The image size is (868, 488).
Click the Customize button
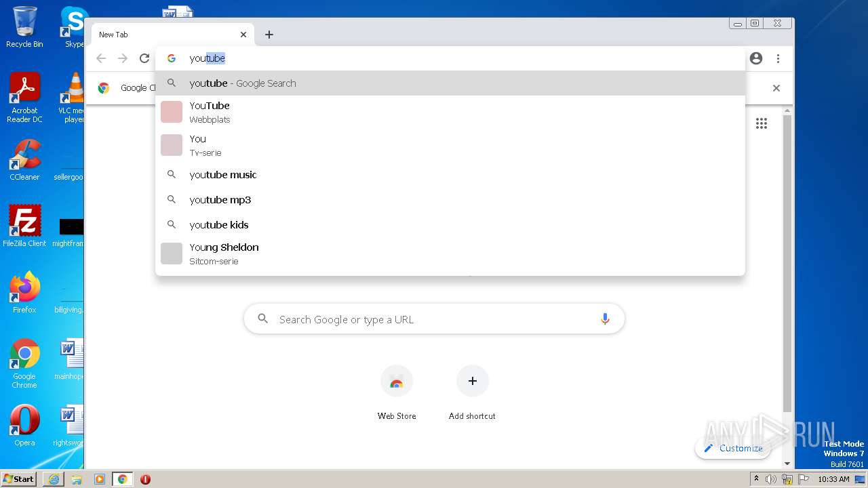733,448
